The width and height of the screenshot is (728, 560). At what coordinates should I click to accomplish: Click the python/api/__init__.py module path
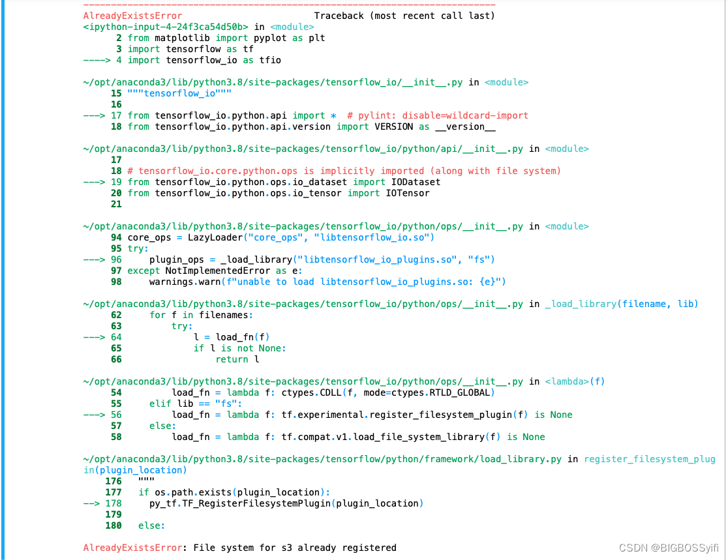[294, 149]
